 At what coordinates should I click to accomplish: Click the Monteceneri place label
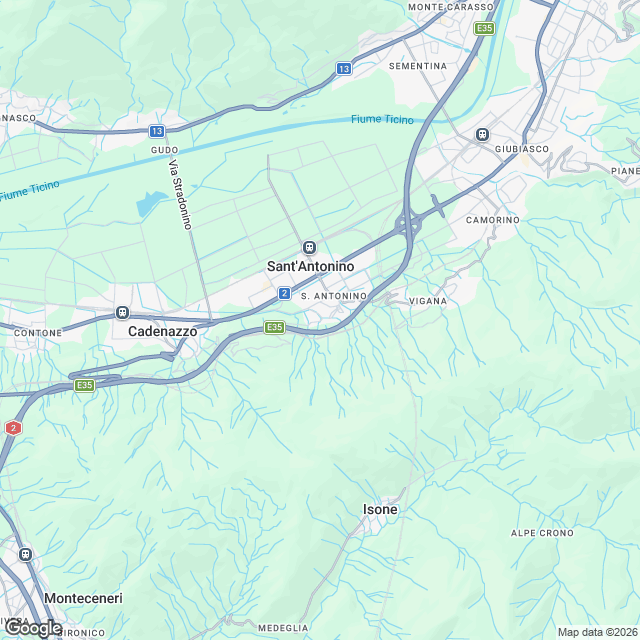click(x=83, y=598)
